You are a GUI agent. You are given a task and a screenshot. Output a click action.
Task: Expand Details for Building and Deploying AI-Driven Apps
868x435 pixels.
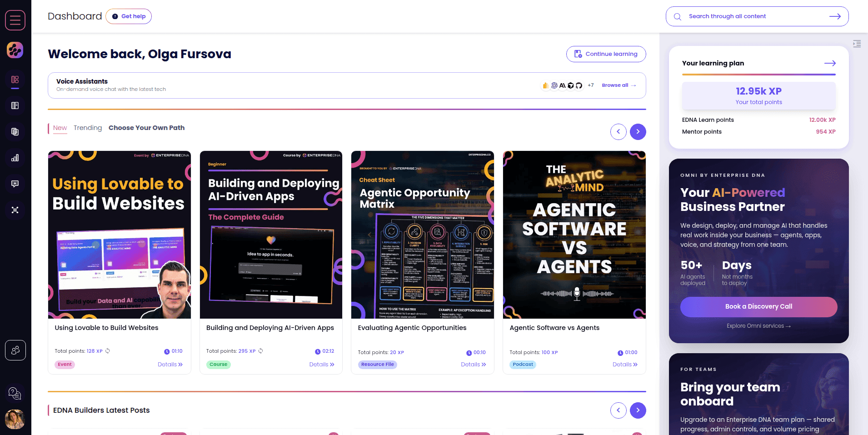click(322, 365)
